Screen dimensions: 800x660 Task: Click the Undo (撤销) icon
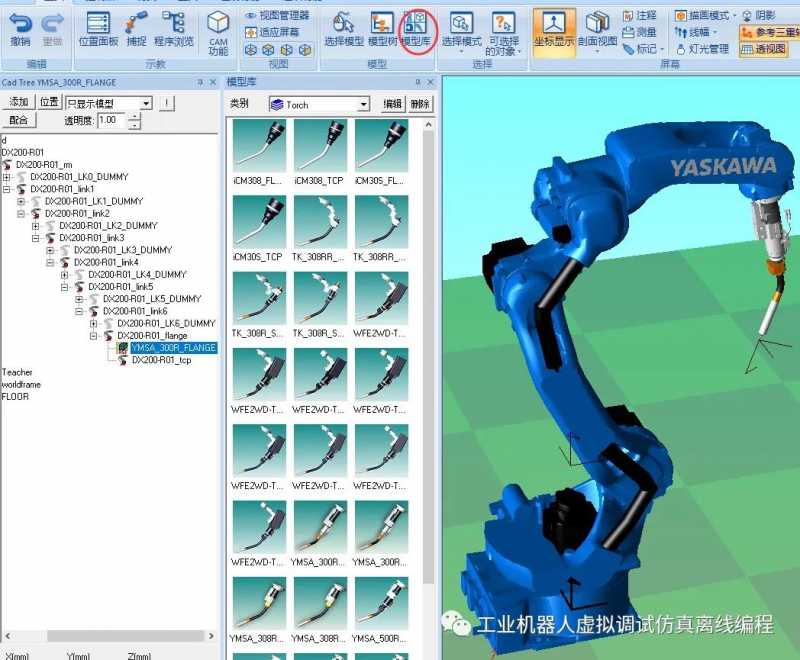[x=20, y=29]
